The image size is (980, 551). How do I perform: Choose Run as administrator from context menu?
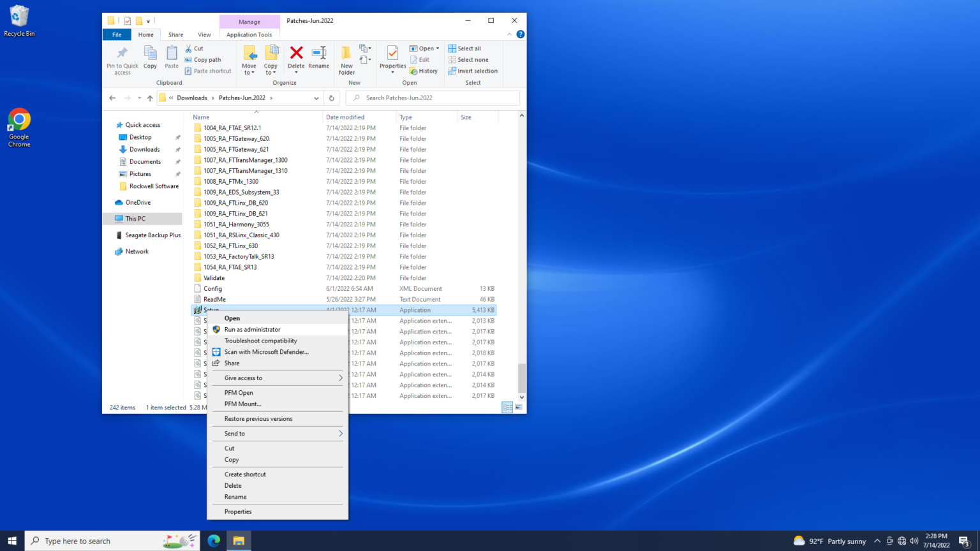tap(254, 329)
